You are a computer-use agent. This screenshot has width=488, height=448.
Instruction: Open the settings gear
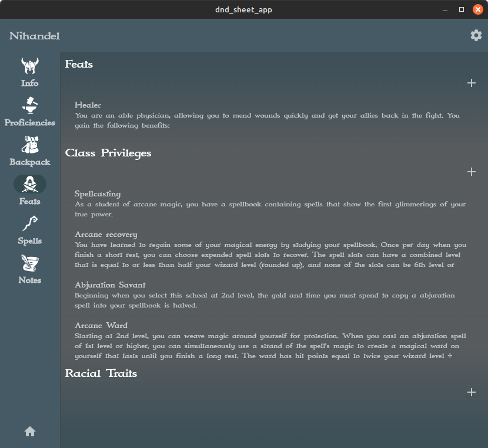(476, 35)
